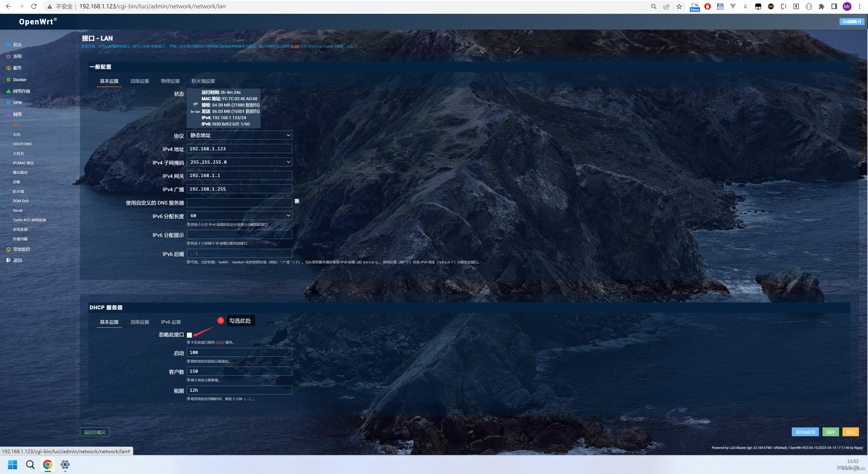The width and height of the screenshot is (868, 474).
Task: Click the add DNS server icon
Action: (297, 201)
